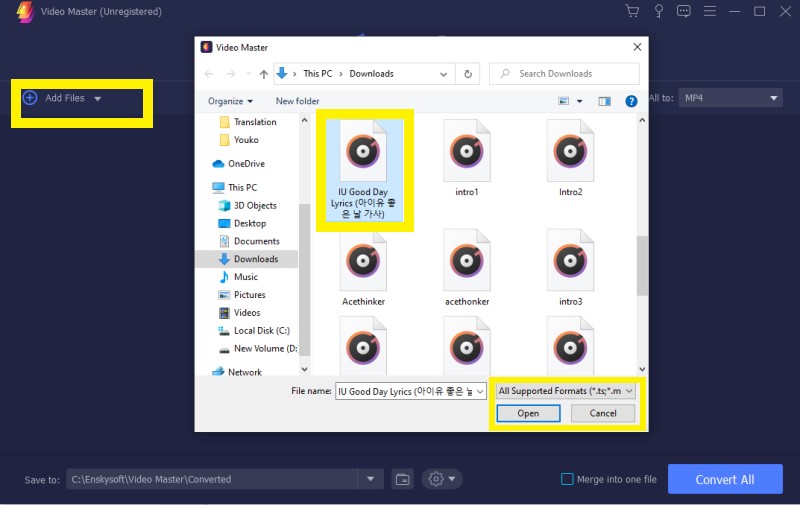Toggle the preview pane icon
800x505 pixels.
[x=605, y=101]
